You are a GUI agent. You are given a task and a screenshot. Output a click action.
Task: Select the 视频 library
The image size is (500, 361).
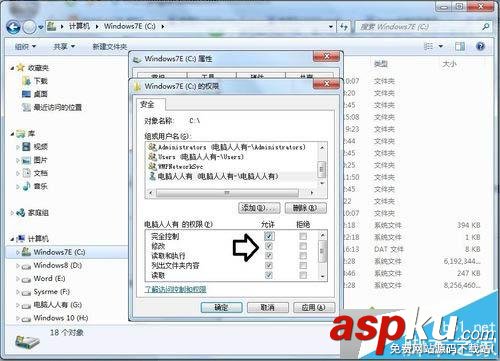point(35,146)
